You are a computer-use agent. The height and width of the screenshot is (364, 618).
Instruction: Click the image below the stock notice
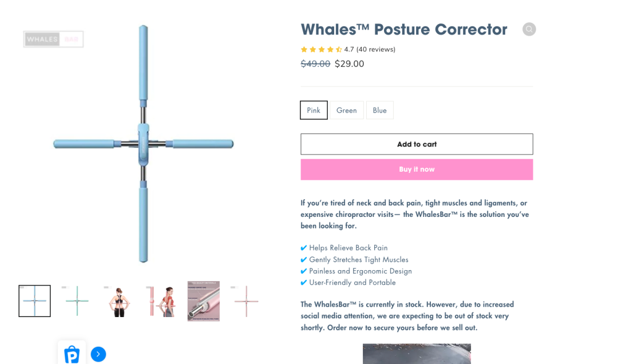[417, 354]
